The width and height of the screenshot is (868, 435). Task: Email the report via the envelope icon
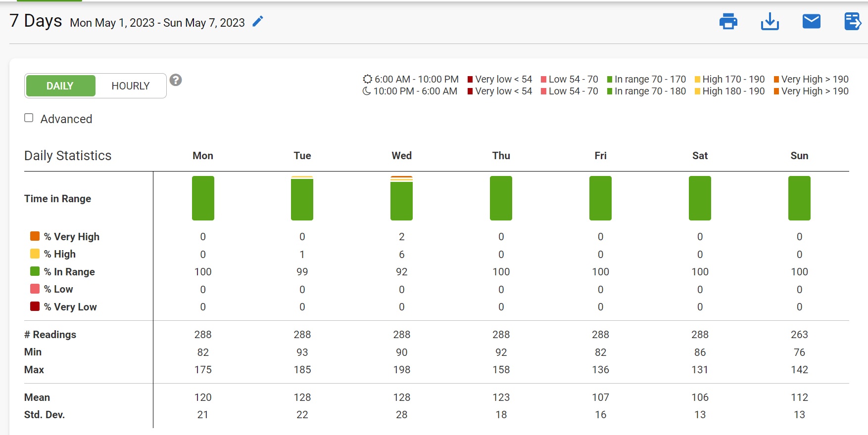click(811, 21)
